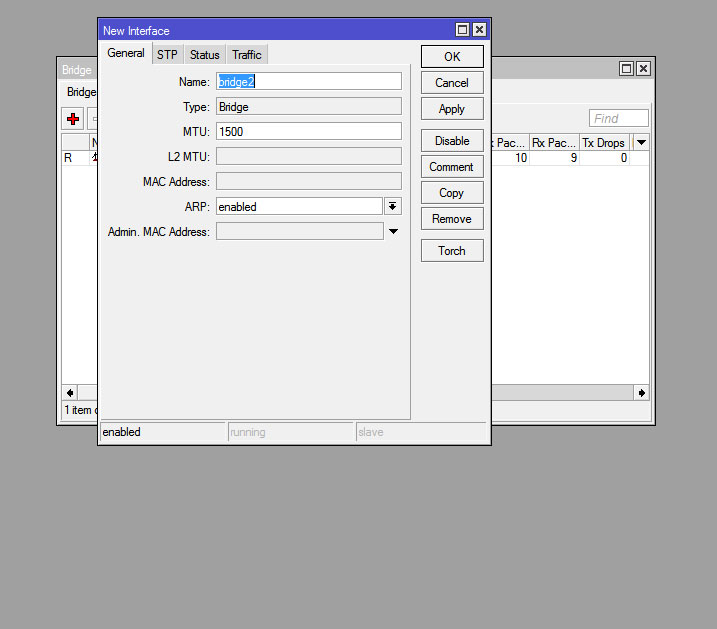The width and height of the screenshot is (717, 629).
Task: Launch Torch for this interface
Action: [452, 251]
